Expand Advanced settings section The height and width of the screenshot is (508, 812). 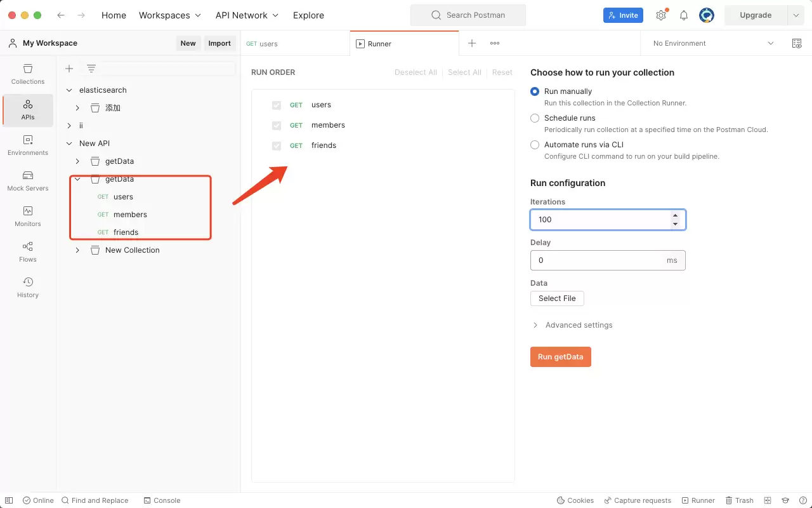point(572,325)
